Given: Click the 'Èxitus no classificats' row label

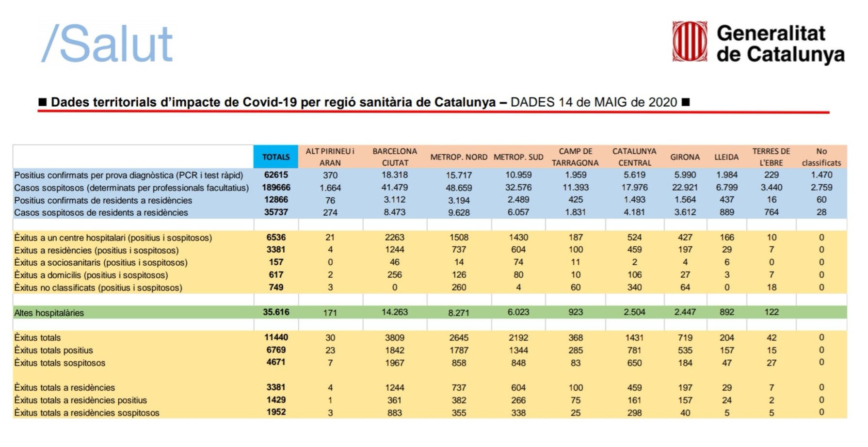Looking at the screenshot, I should coord(98,287).
